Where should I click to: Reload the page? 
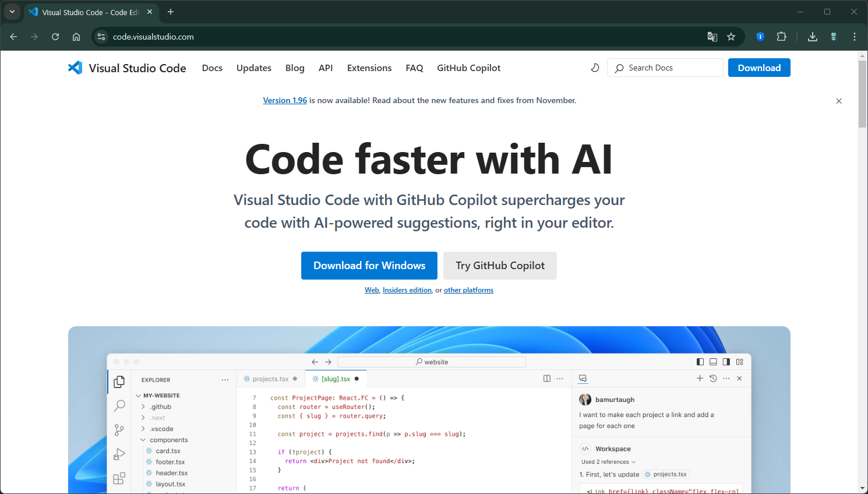[x=55, y=37]
